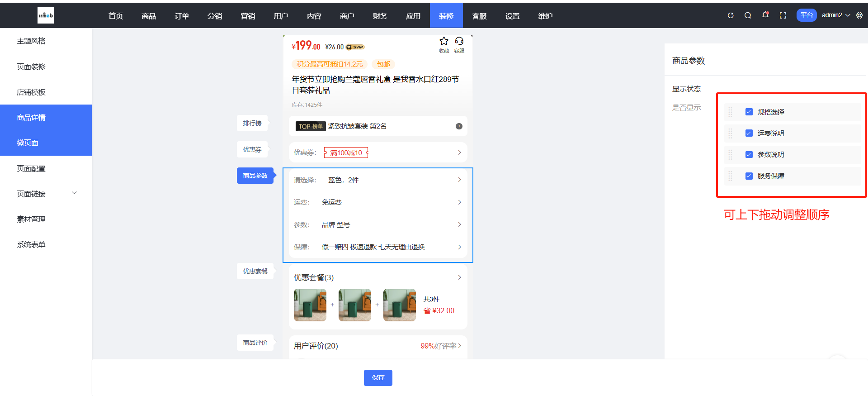
Task: Toggle the 运费说明 checkbox
Action: click(x=749, y=134)
